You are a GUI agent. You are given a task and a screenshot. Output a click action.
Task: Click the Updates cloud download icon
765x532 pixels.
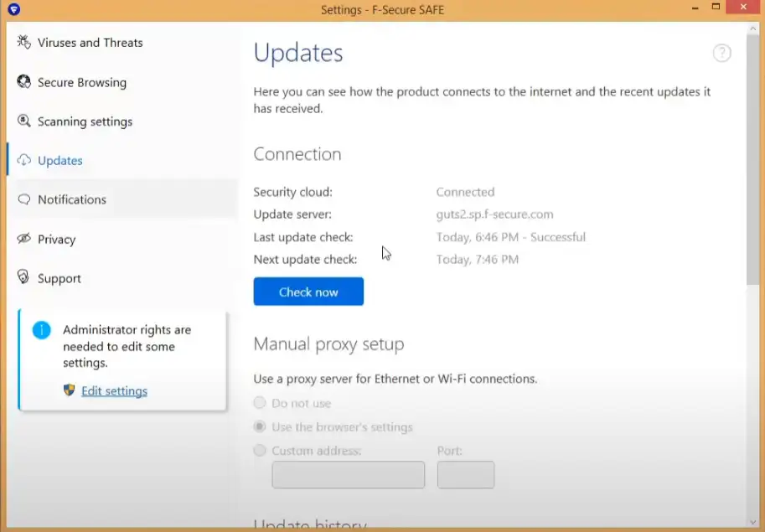(23, 161)
